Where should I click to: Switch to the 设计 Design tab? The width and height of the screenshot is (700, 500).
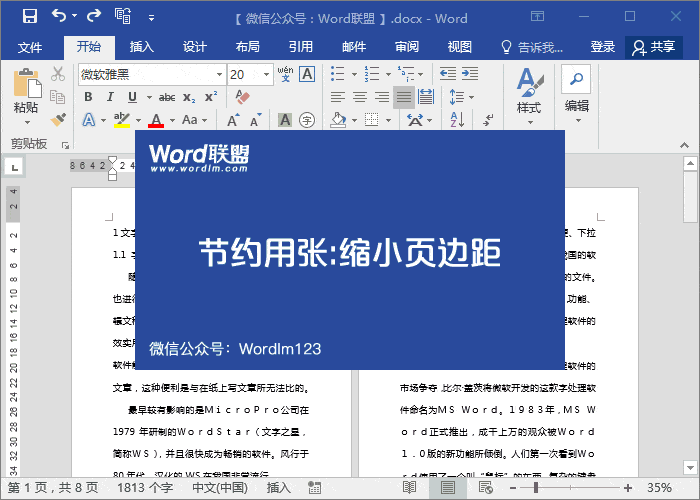pos(195,46)
